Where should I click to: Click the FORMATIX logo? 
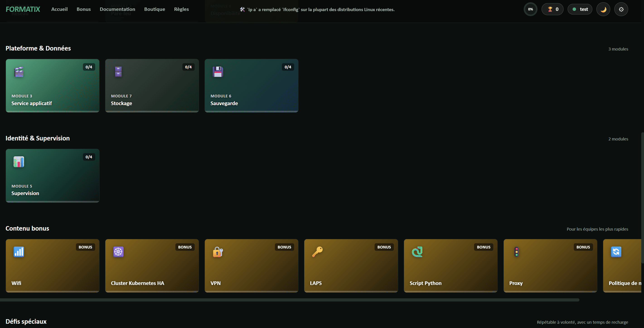23,9
